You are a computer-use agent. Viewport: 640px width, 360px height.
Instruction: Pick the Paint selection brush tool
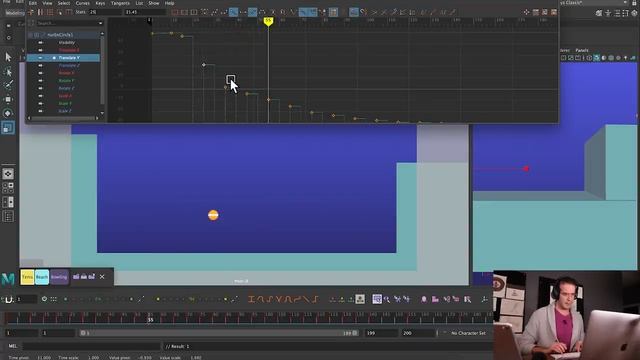pos(8,85)
